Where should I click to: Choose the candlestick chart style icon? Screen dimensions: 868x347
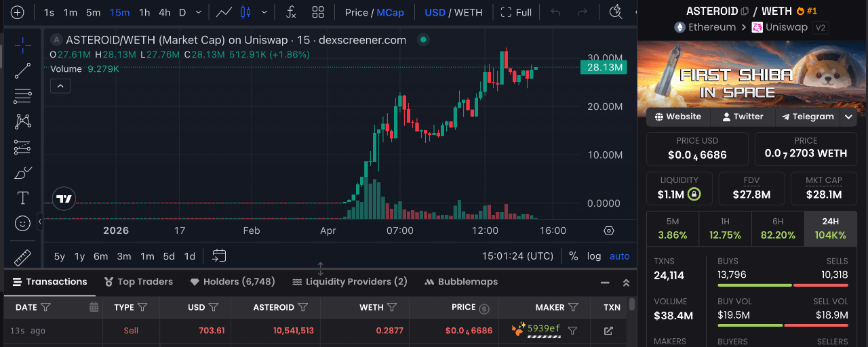click(x=245, y=12)
